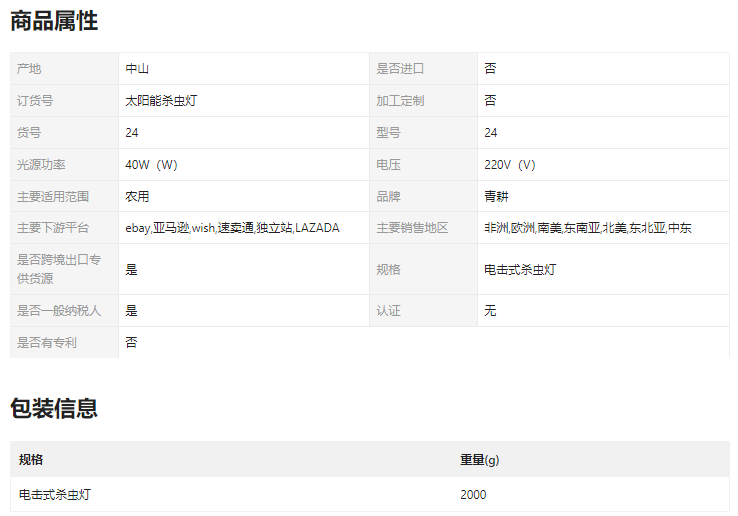
Task: Select the 认证 value 无
Action: (x=490, y=311)
